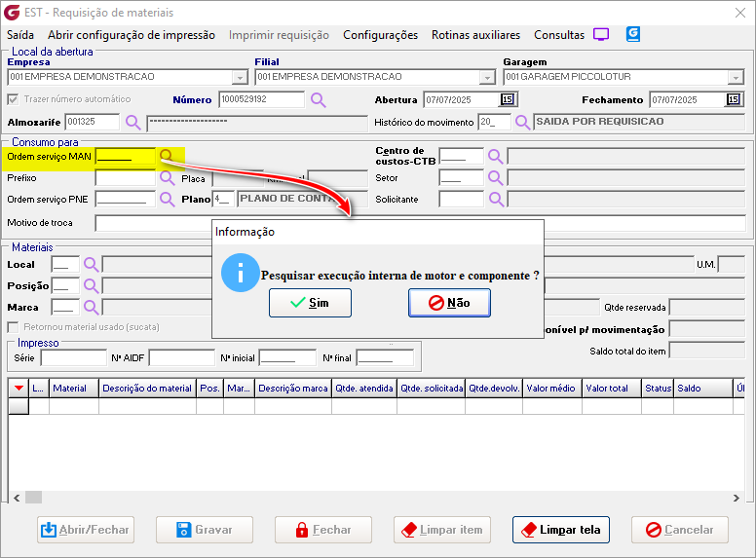The image size is (756, 558).
Task: Click the Prefixo input field
Action: [x=126, y=178]
